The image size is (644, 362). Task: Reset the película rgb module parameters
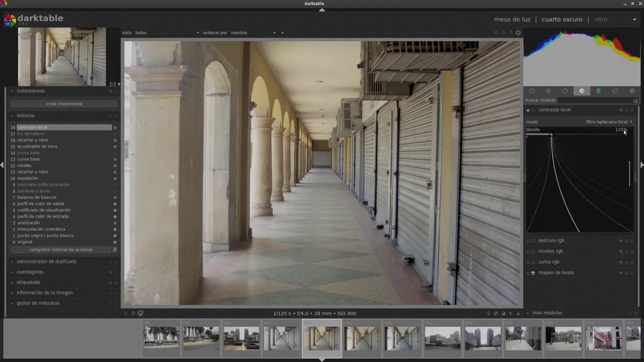[626, 241]
